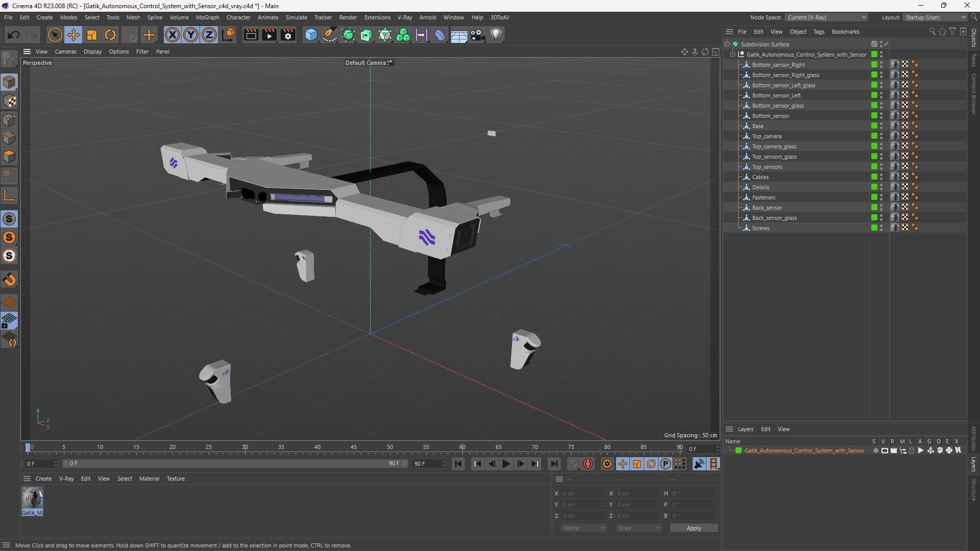Viewport: 980px width, 551px height.
Task: Play the animation forward
Action: pos(506,464)
